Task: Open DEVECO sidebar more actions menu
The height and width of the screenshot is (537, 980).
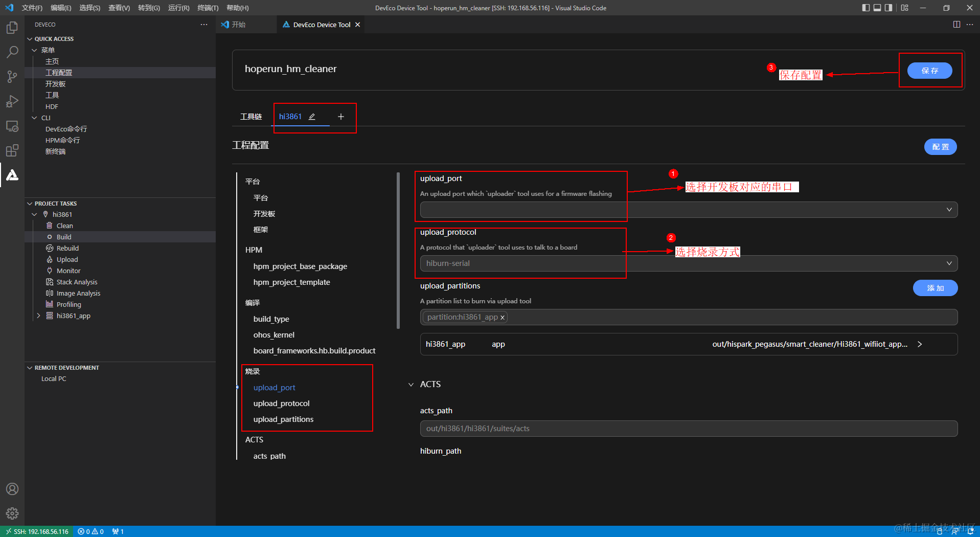Action: pos(204,25)
